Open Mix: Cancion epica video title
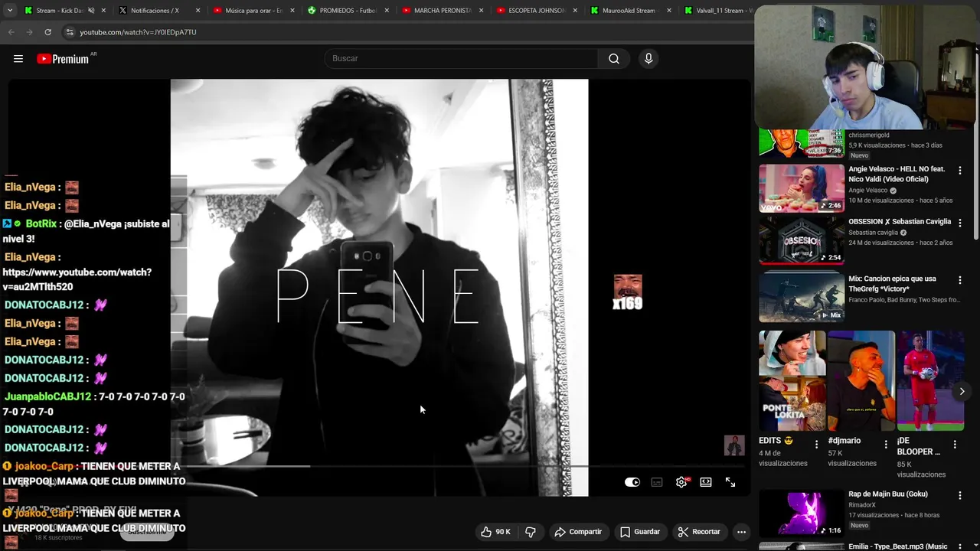Viewport: 980px width, 551px height. click(892, 284)
